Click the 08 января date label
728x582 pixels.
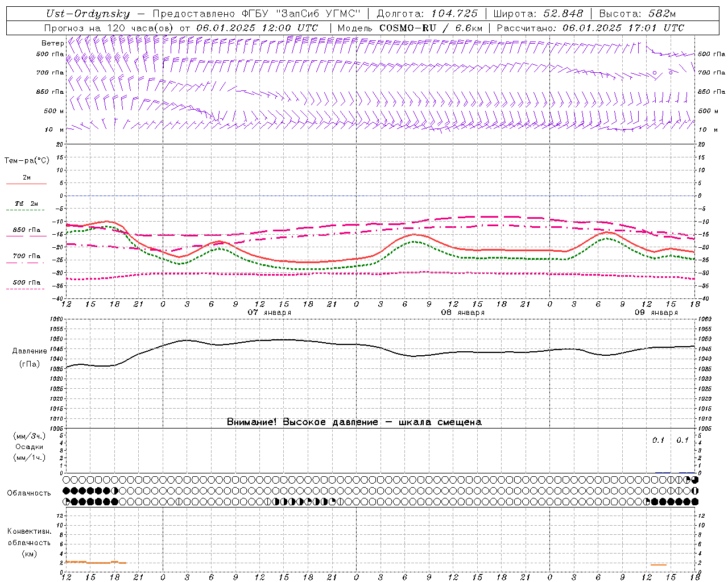click(x=463, y=313)
